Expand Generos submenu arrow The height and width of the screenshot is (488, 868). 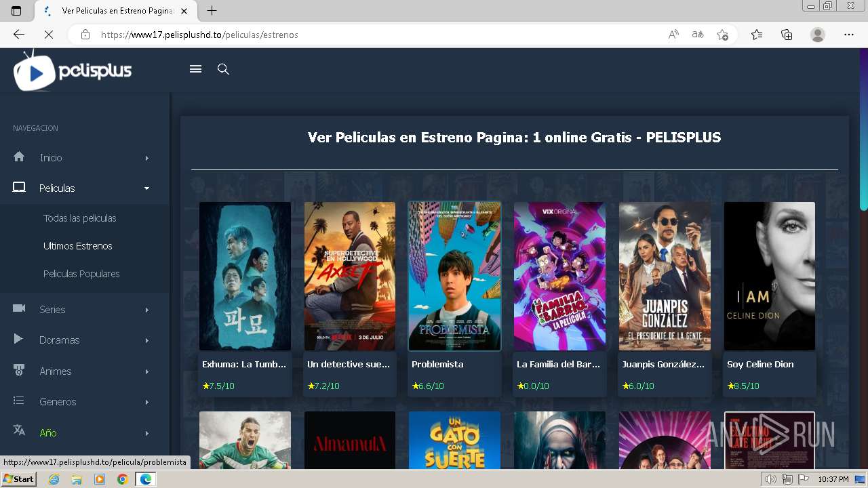146,402
